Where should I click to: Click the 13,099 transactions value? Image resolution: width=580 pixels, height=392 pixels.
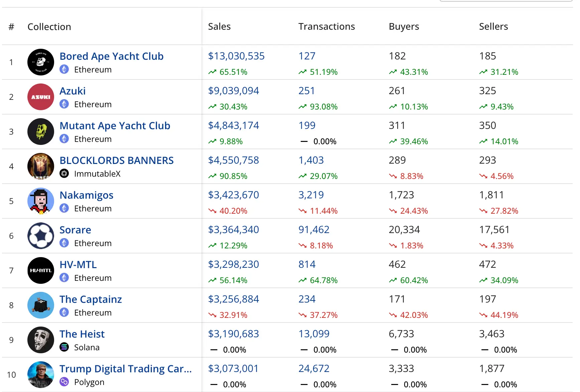tap(314, 334)
